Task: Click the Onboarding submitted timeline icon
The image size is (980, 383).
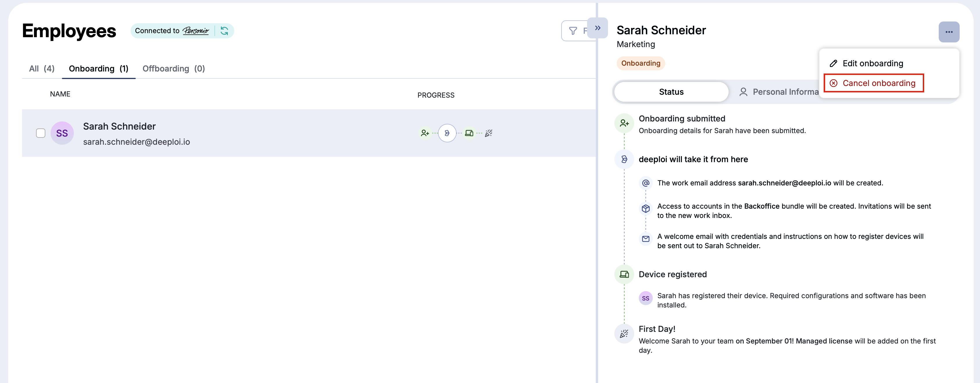Action: pos(624,123)
